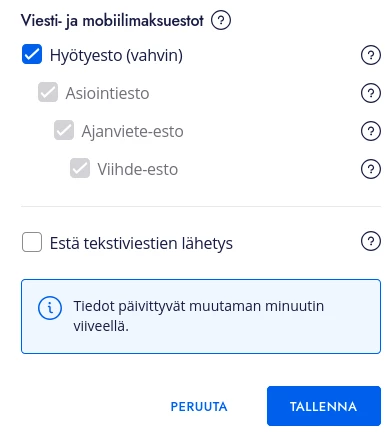This screenshot has height=438, width=389.
Task: Click the Viihde-esto label text
Action: pyautogui.click(x=138, y=169)
